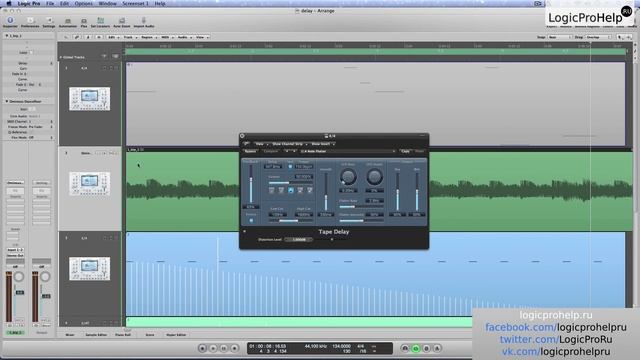Open the Preferences toolbar icon
Image resolution: width=640 pixels, height=360 pixels.
30,22
